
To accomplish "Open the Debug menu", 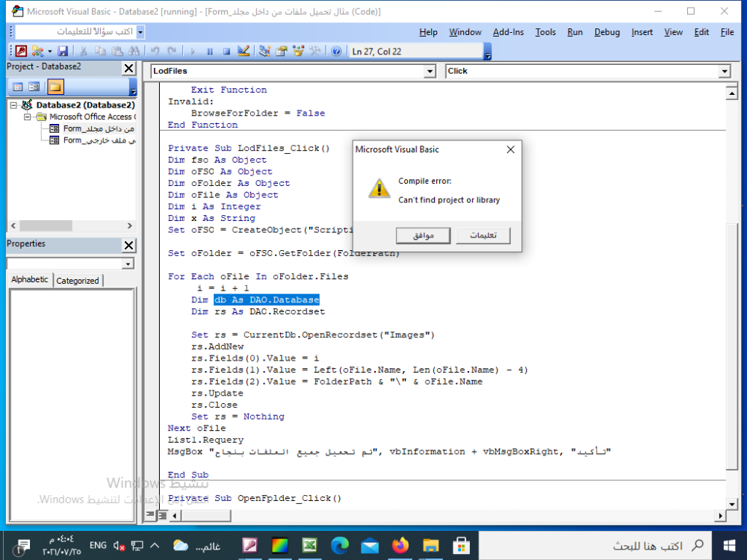I will [607, 32].
